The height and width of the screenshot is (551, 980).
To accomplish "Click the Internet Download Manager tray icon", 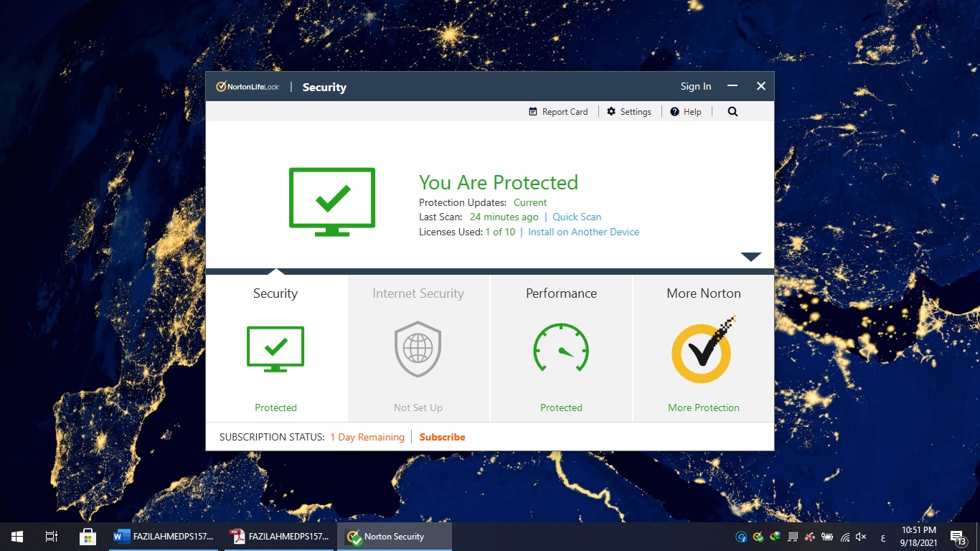I will tap(775, 537).
